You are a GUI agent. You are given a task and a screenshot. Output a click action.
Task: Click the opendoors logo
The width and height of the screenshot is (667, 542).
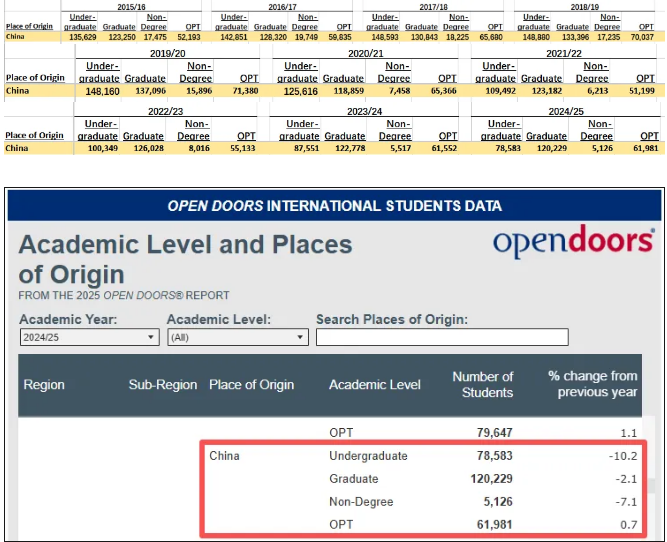(x=573, y=243)
